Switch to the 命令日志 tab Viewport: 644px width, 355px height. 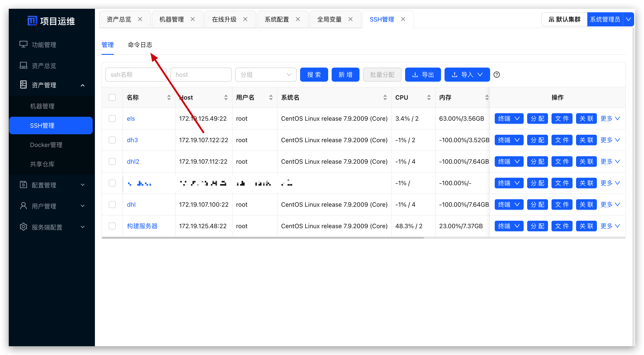[140, 45]
